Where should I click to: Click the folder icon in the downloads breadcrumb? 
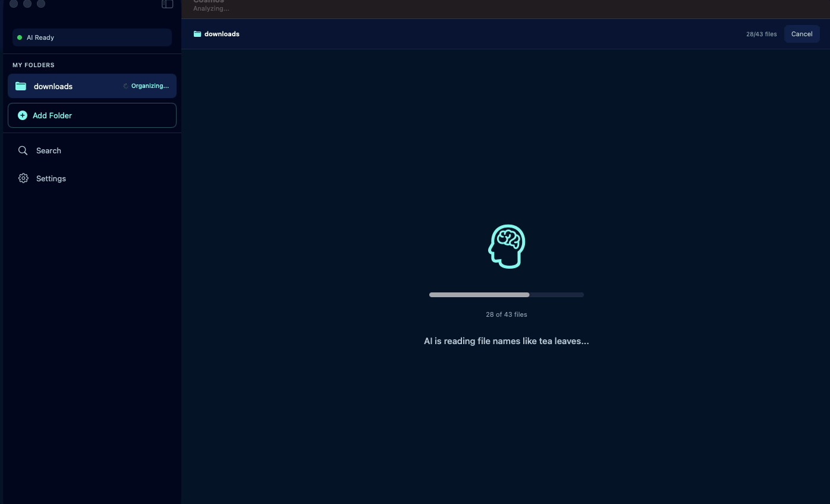coord(197,34)
